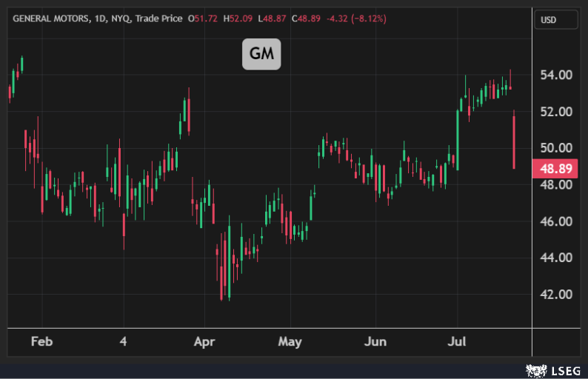
Task: Click the large red final candlestick
Action: pos(514,142)
